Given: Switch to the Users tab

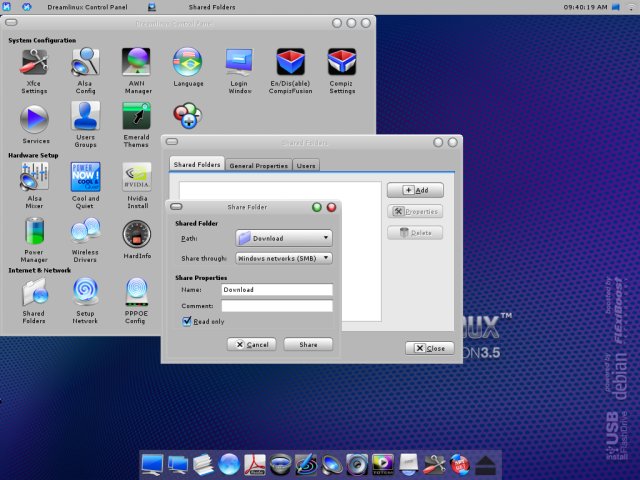Looking at the screenshot, I should 306,165.
